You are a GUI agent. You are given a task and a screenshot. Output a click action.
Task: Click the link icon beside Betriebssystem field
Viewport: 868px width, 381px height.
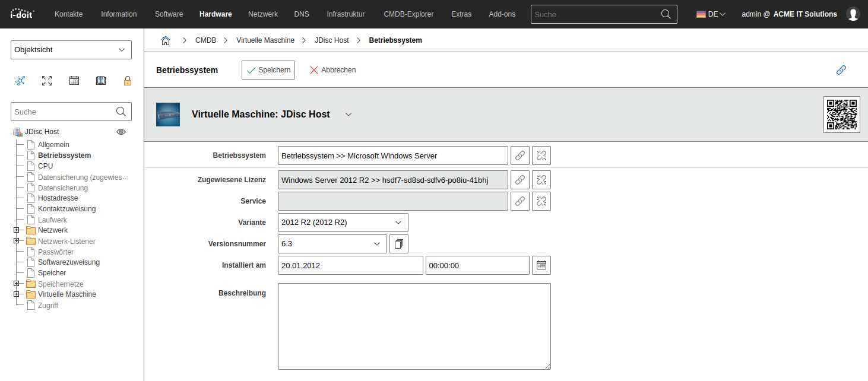coord(520,155)
